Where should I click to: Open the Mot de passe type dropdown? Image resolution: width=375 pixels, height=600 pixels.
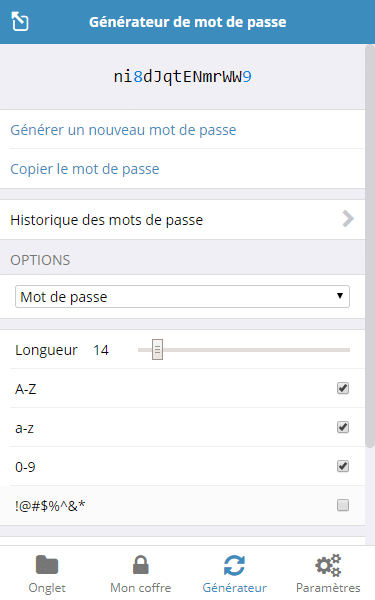tap(182, 297)
